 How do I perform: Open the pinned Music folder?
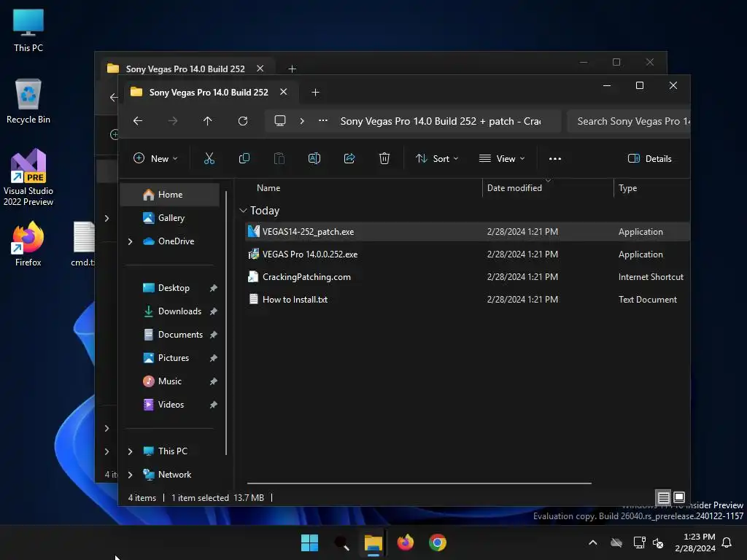pos(169,381)
